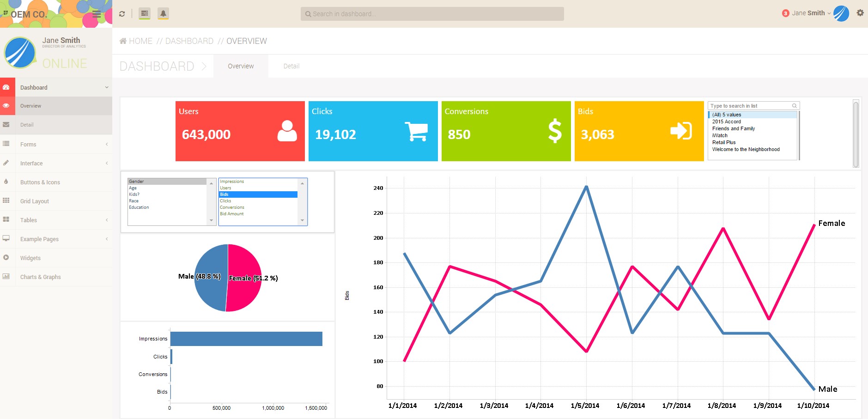Screen dimensions: 868x419
Task: Click the home icon in breadcrumb
Action: coord(123,41)
